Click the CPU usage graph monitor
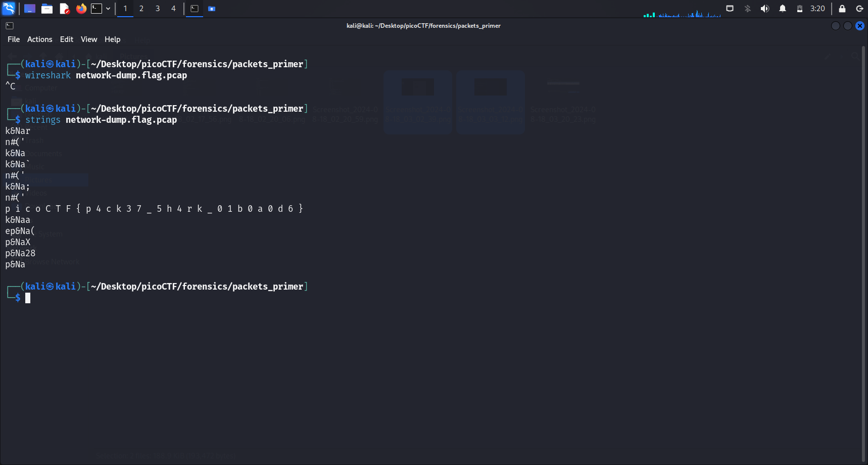The image size is (868, 465). [x=682, y=13]
